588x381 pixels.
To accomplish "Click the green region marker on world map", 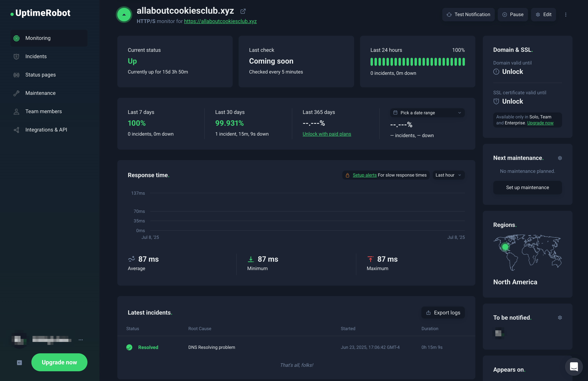I will (505, 247).
